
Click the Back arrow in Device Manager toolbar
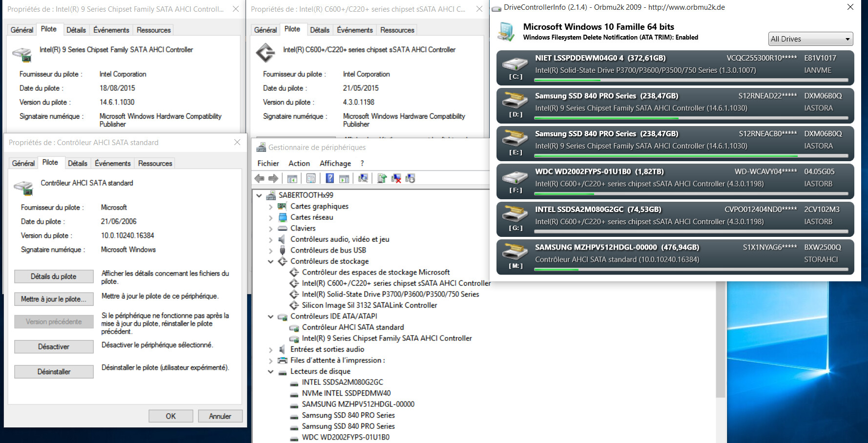tap(260, 179)
